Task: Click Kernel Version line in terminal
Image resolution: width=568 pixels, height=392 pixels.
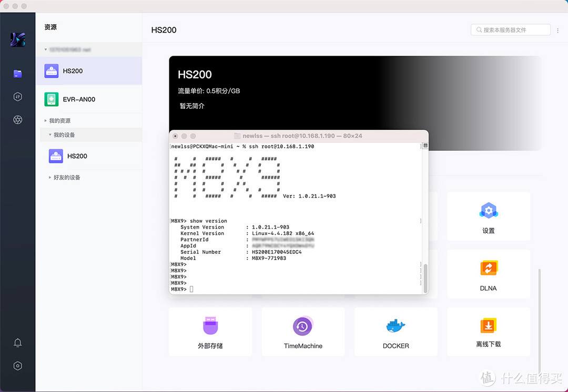Action: pos(247,233)
